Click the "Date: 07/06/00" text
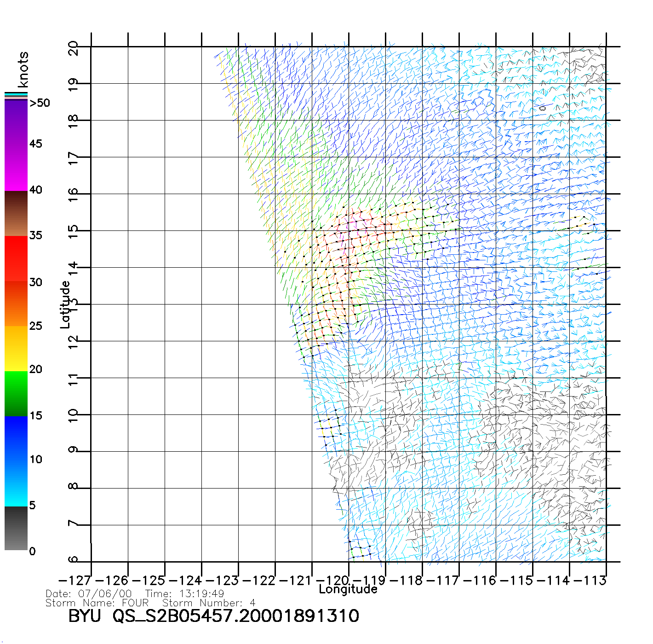Image resolution: width=653 pixels, height=644 pixels. [89, 594]
